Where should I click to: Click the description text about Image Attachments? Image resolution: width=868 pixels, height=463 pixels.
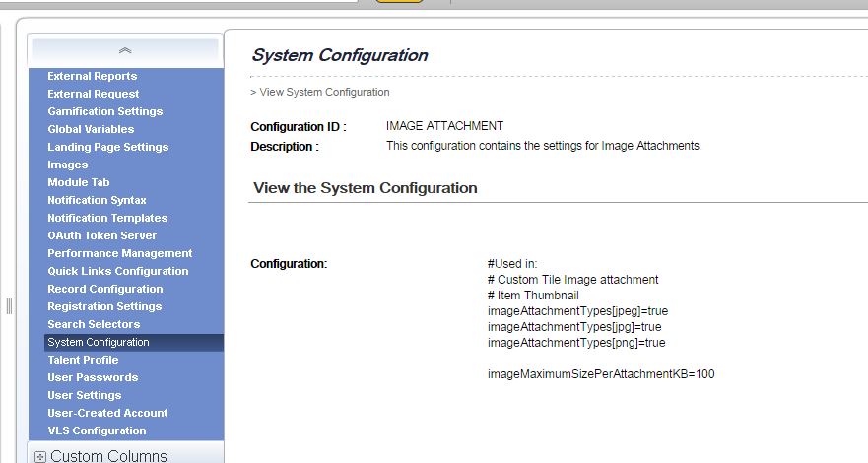(544, 146)
